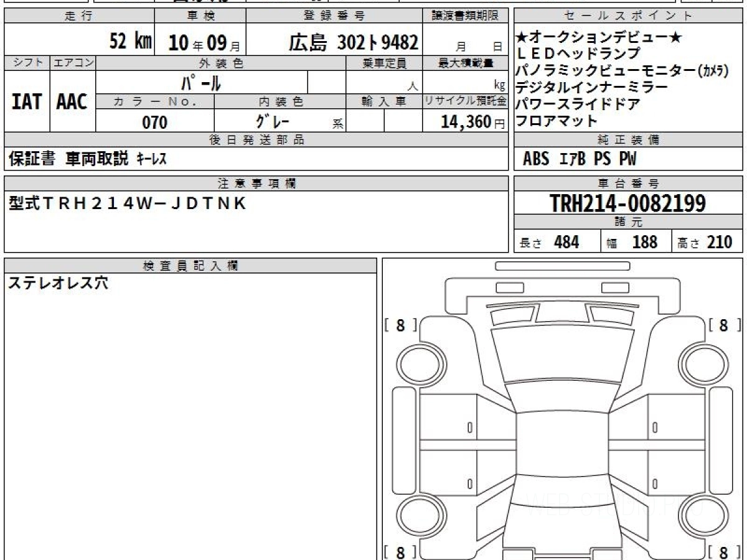747x560 pixels.
Task: Click the 輸入車 header
Action: tap(384, 101)
